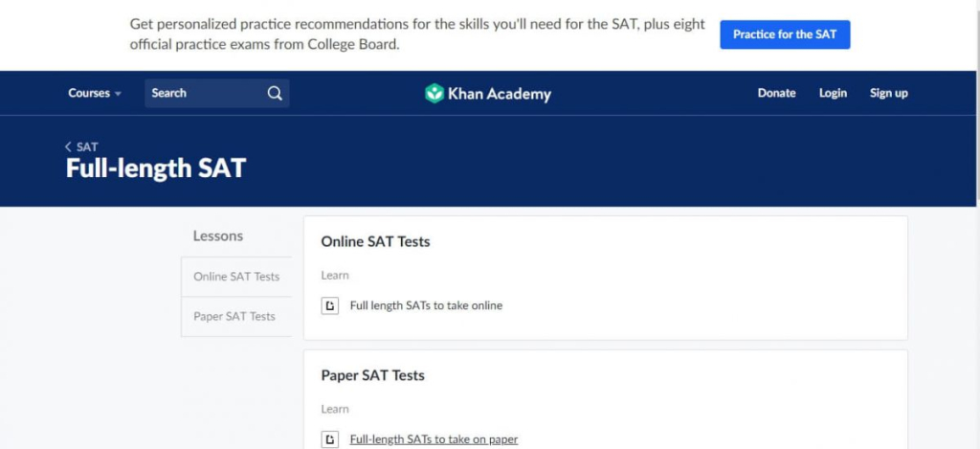Click the back chevron next to SAT

(x=68, y=146)
